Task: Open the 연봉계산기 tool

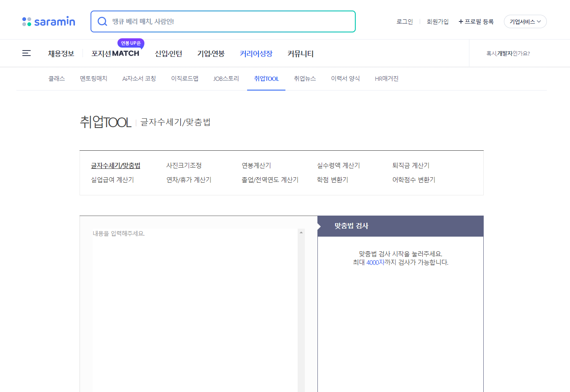Action: point(256,165)
